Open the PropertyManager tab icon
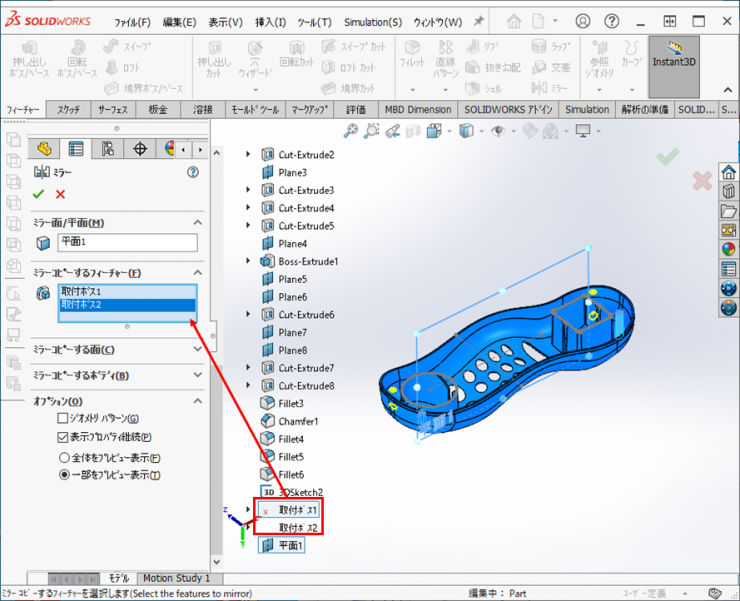Viewport: 740px width, 601px height. [76, 149]
